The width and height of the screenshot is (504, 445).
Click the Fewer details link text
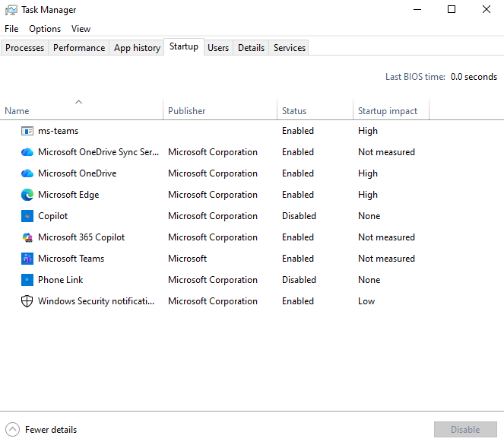pos(51,430)
